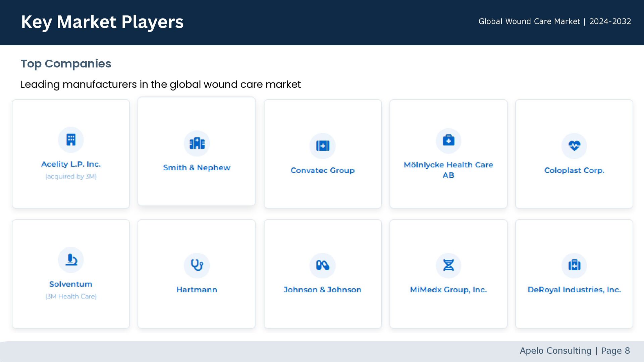Viewport: 644px width, 362px height.
Task: Click the heartbeat icon above Coloplast Corp.
Action: click(x=574, y=146)
